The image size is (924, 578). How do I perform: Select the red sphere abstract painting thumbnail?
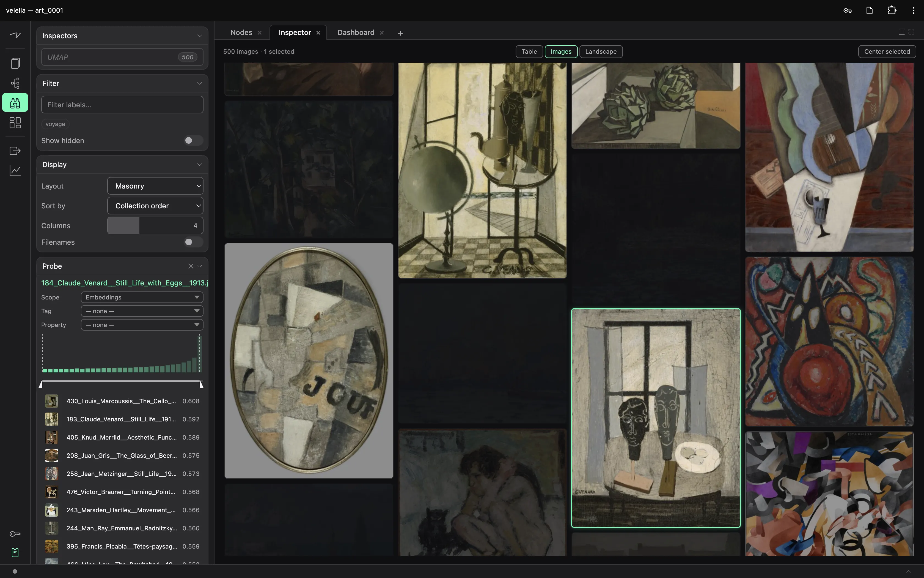tap(829, 341)
